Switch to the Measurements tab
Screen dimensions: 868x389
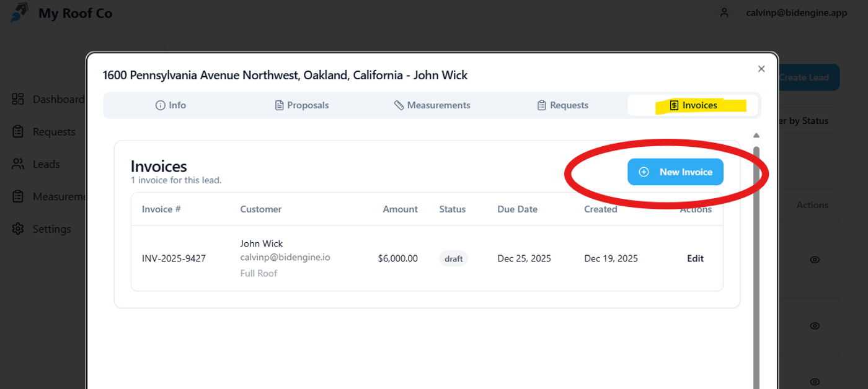[x=432, y=105]
